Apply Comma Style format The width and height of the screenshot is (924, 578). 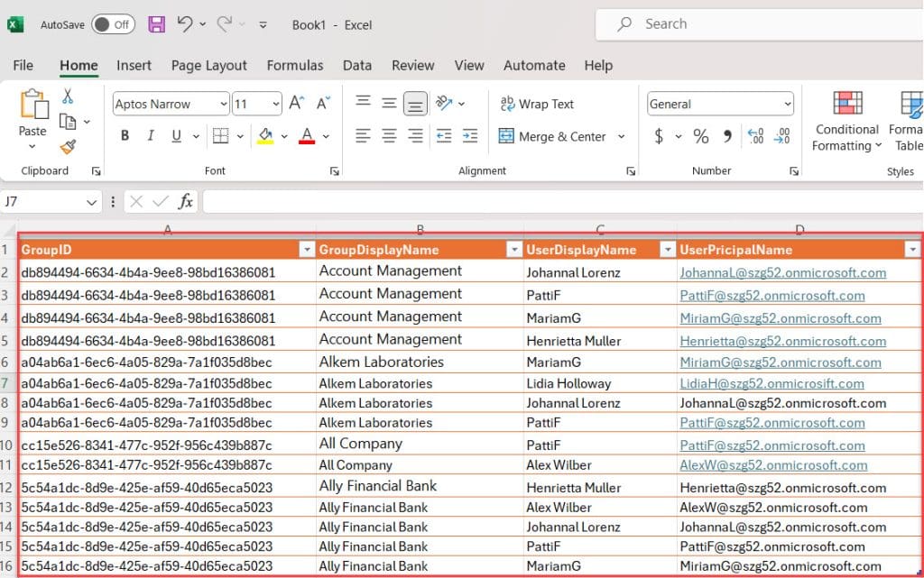click(728, 136)
